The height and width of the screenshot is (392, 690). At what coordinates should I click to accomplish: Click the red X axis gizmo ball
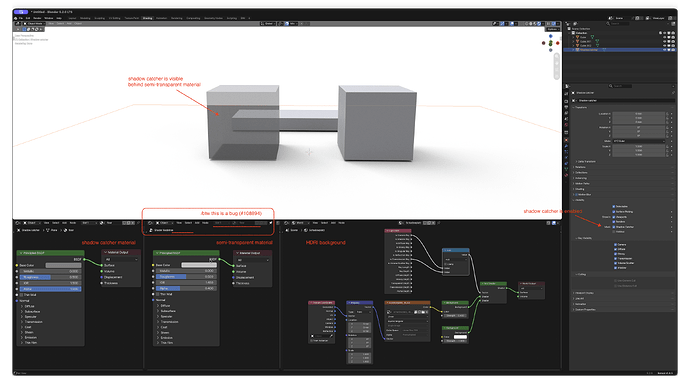pyautogui.click(x=558, y=43)
